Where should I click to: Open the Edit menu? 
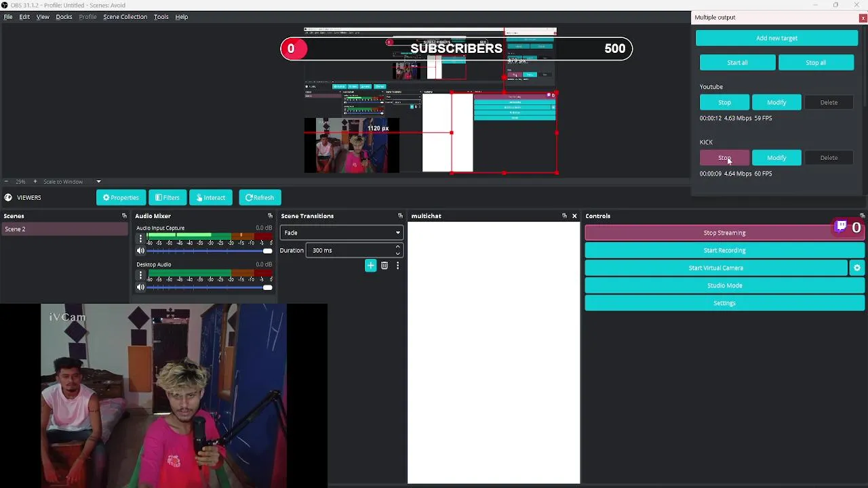pos(24,17)
